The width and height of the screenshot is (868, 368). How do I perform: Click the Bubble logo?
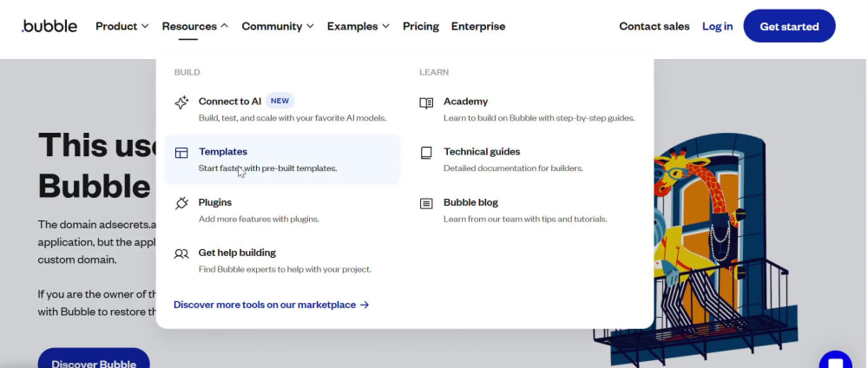(49, 26)
